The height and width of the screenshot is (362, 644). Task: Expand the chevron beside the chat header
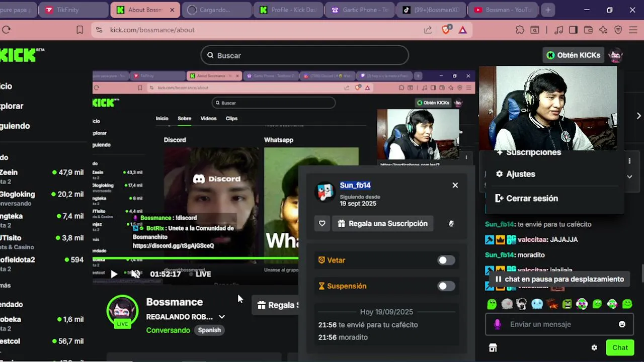tap(629, 176)
